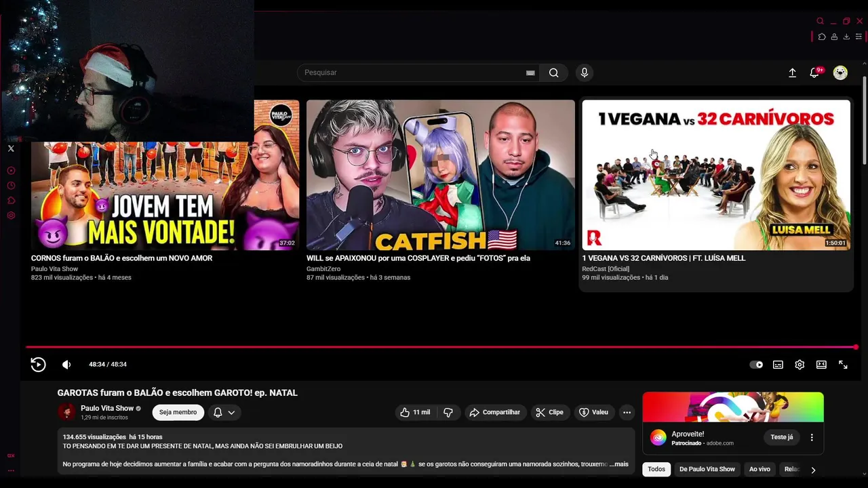Open title WILL se APAIXONOU por uma COSPLAYER
The height and width of the screenshot is (488, 868).
pos(418,258)
